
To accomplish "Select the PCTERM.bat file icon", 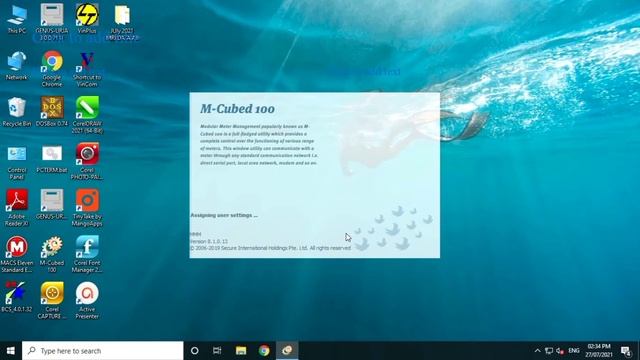I will (52, 159).
